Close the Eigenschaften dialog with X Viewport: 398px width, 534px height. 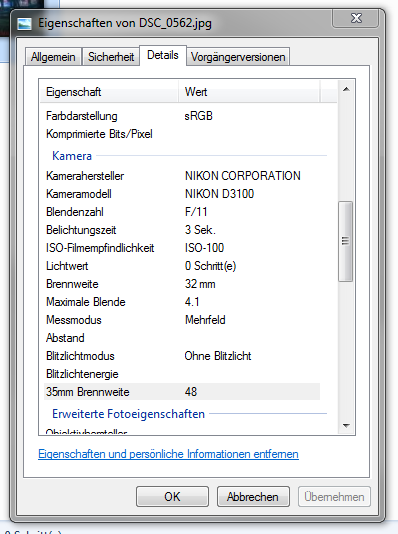[x=356, y=18]
